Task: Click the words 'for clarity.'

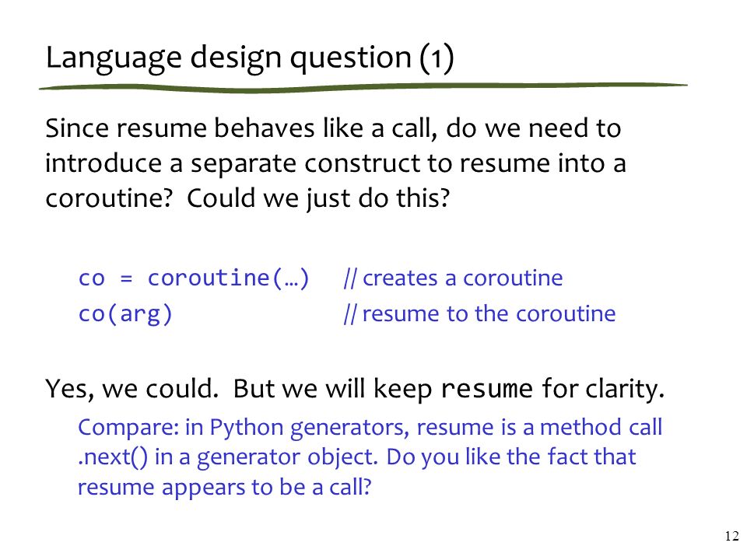Action: coord(603,389)
